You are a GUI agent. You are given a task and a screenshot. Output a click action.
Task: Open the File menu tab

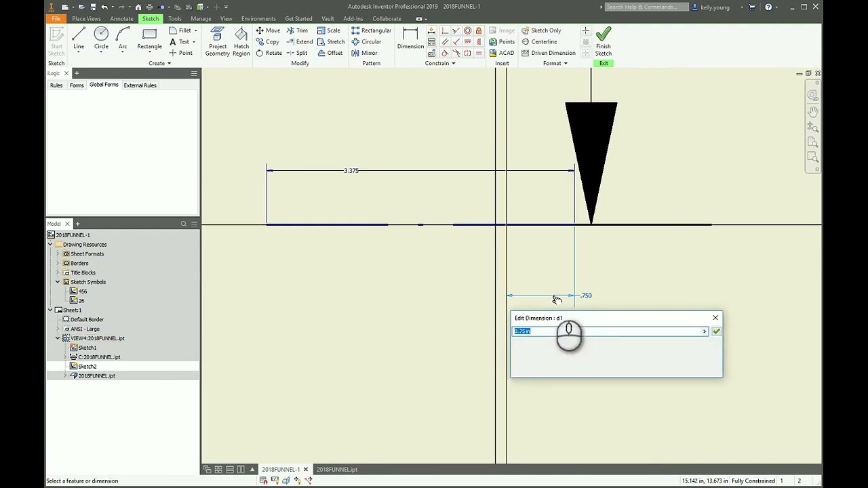pos(56,19)
